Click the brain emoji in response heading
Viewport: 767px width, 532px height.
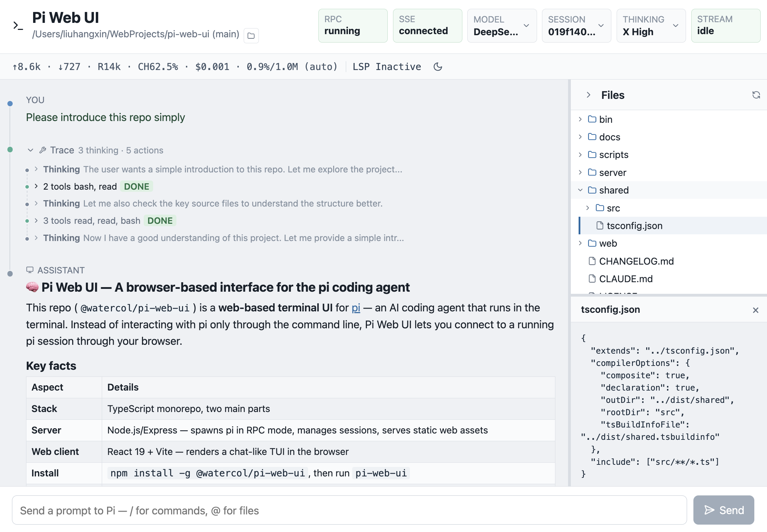(x=32, y=287)
